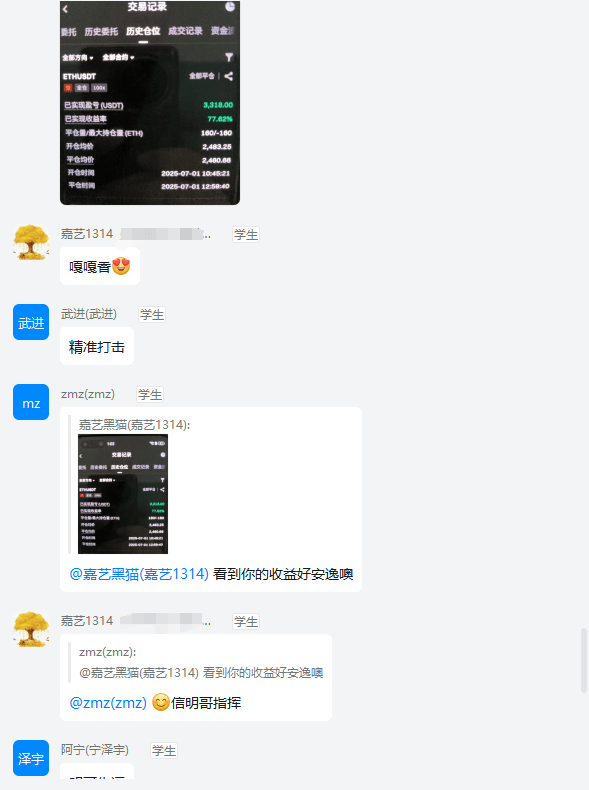Click the 学生 tag next to 武进(武进)

pyautogui.click(x=152, y=314)
